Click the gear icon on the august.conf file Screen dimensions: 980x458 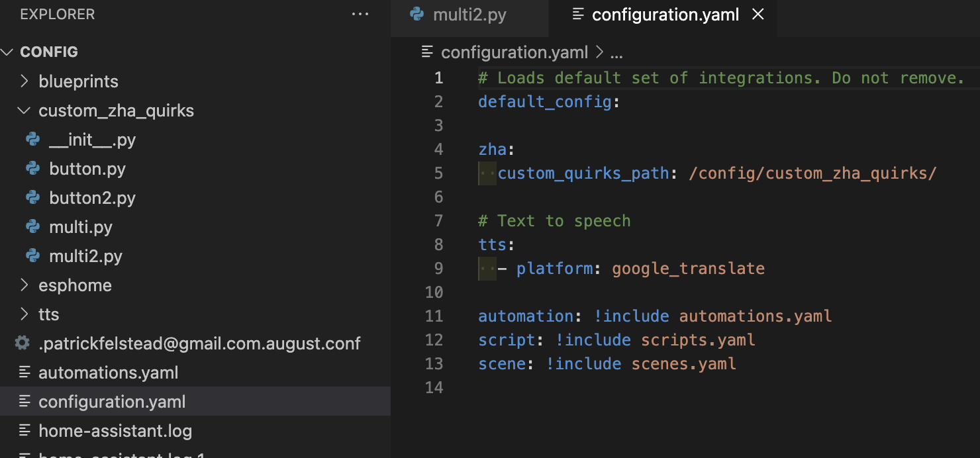[23, 343]
